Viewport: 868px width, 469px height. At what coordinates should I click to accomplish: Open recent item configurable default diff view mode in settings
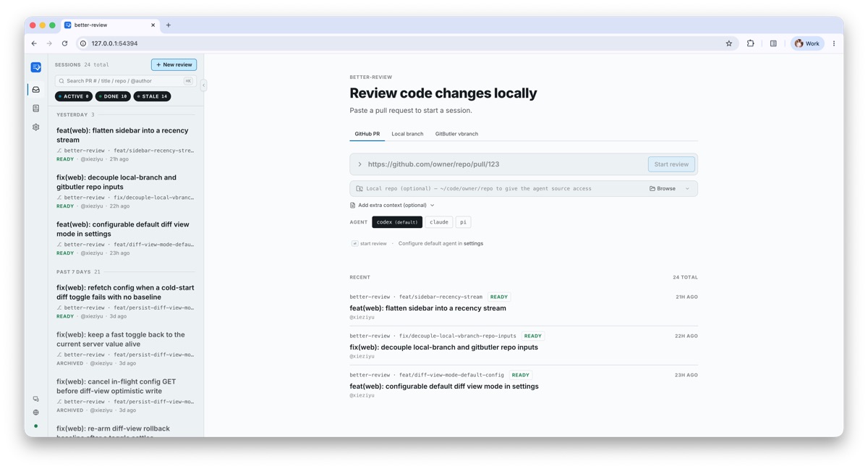pos(524,385)
